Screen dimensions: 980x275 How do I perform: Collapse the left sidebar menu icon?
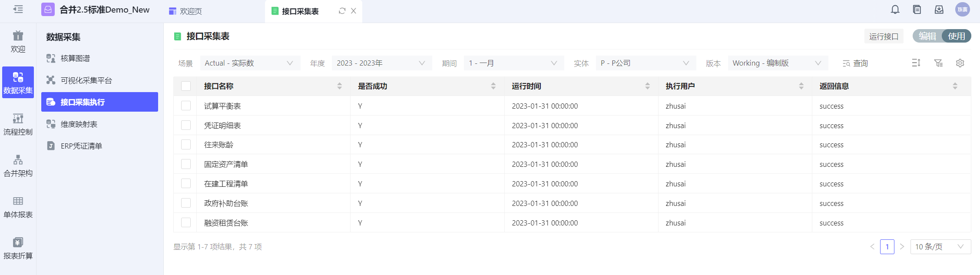pos(18,10)
